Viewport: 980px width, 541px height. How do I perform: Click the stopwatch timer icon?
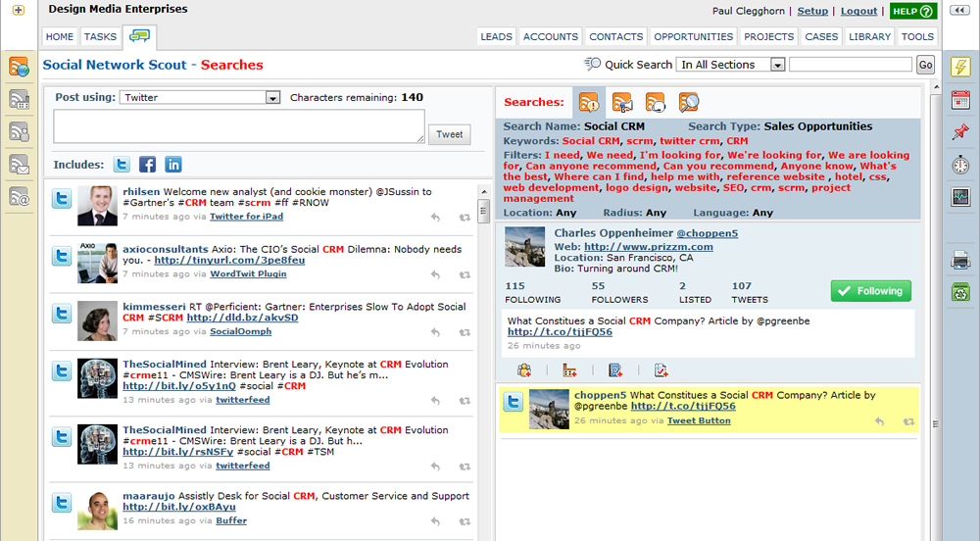(x=960, y=165)
